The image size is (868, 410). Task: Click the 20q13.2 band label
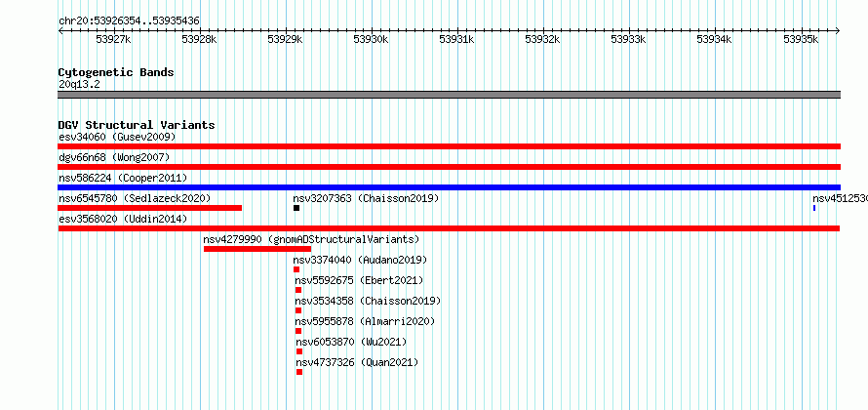[x=79, y=85]
